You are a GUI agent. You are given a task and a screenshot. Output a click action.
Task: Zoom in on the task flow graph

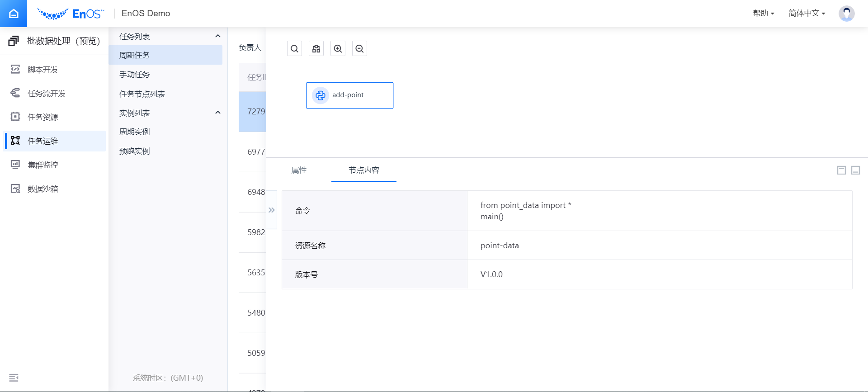pos(338,49)
